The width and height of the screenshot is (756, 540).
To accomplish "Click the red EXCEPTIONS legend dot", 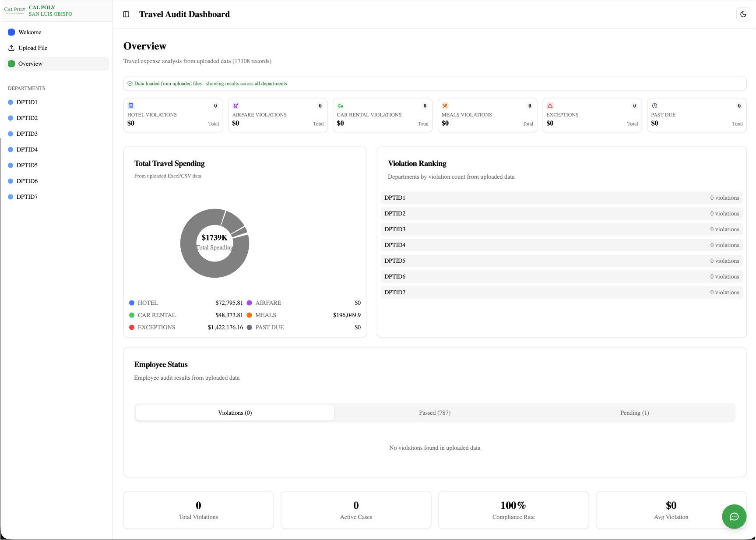I will click(131, 327).
